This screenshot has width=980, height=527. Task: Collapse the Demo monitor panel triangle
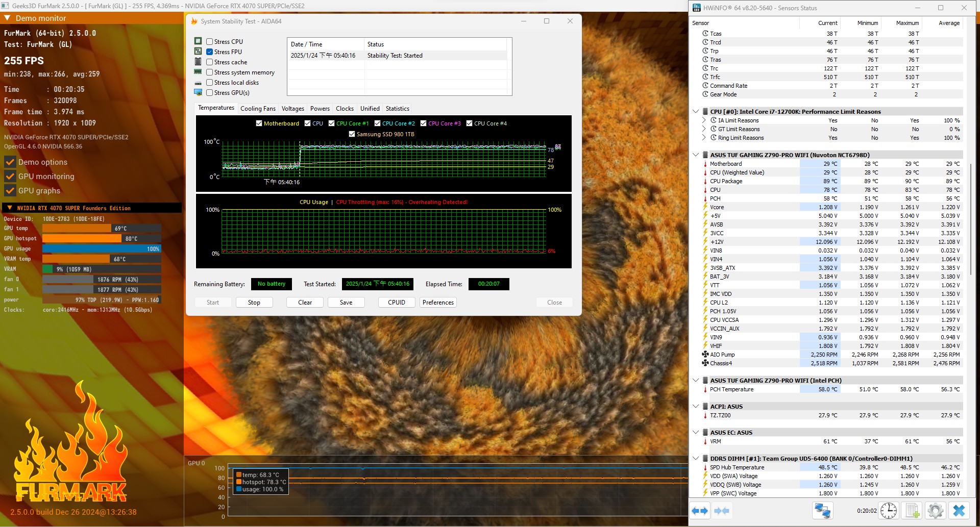click(7, 18)
